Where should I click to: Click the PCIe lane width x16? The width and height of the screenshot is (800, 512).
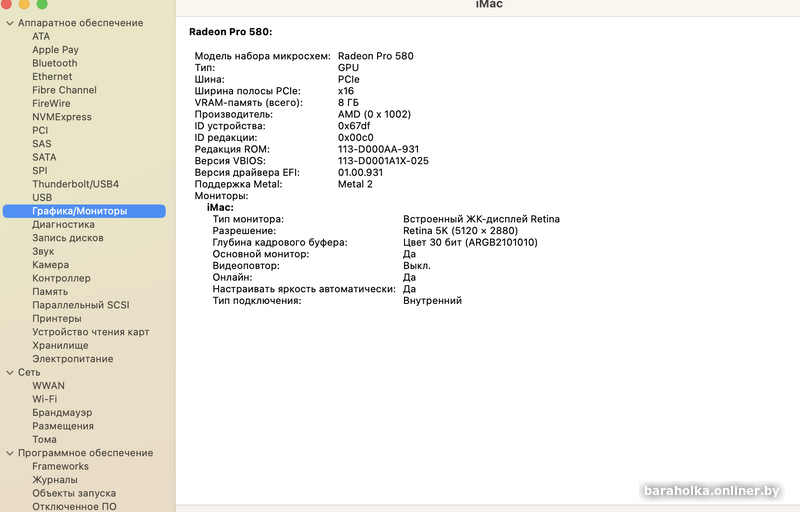345,91
